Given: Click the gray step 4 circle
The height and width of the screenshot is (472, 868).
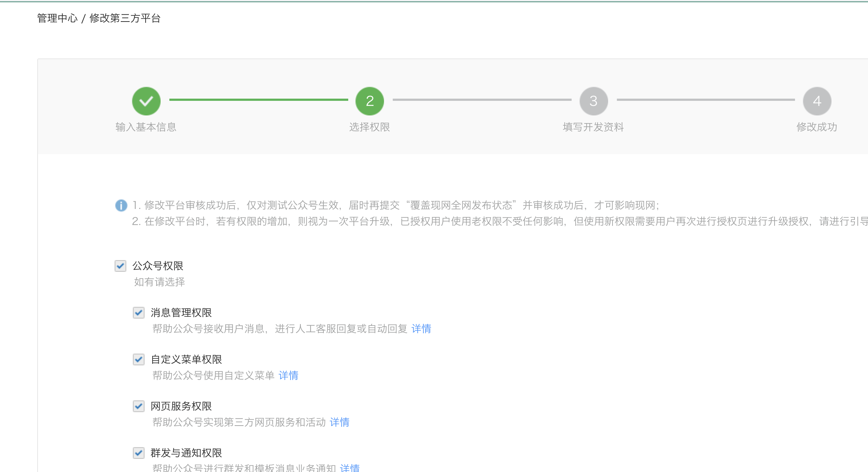Looking at the screenshot, I should coord(817,101).
